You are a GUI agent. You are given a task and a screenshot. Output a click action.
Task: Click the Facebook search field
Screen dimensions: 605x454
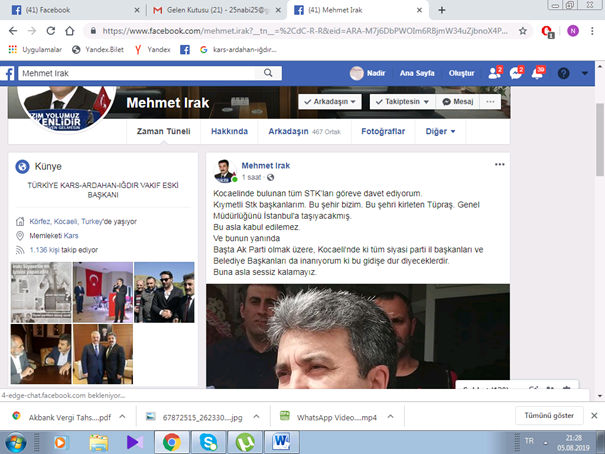tap(137, 73)
